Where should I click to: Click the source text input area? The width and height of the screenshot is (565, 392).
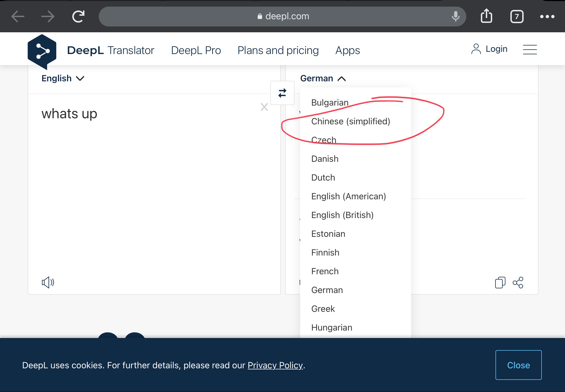pos(149,179)
